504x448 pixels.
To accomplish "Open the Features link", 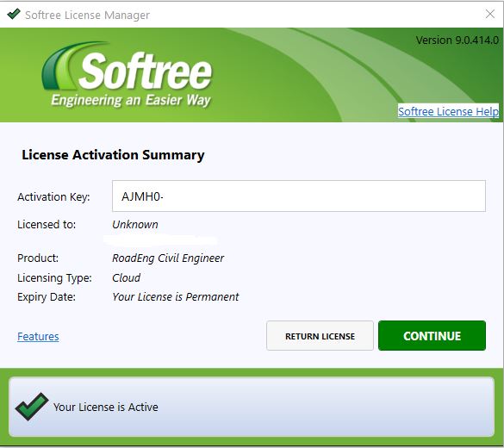I will [38, 336].
